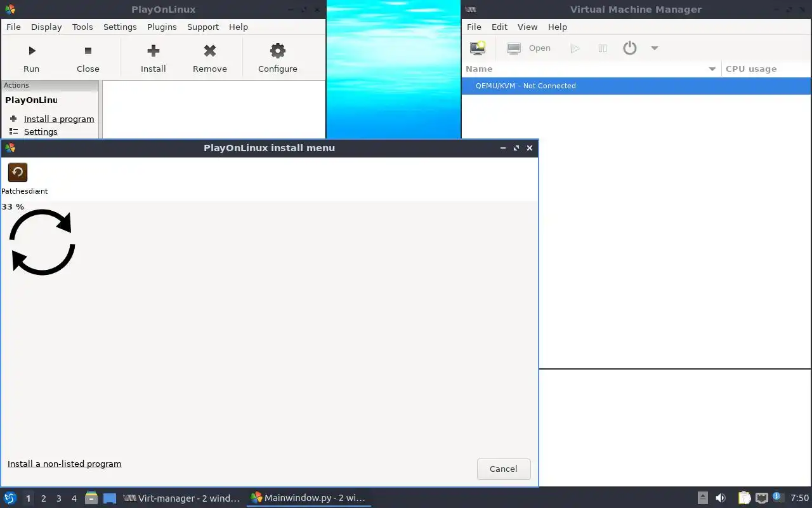The image size is (812, 508).
Task: Click the Cancel button in install menu
Action: 504,469
